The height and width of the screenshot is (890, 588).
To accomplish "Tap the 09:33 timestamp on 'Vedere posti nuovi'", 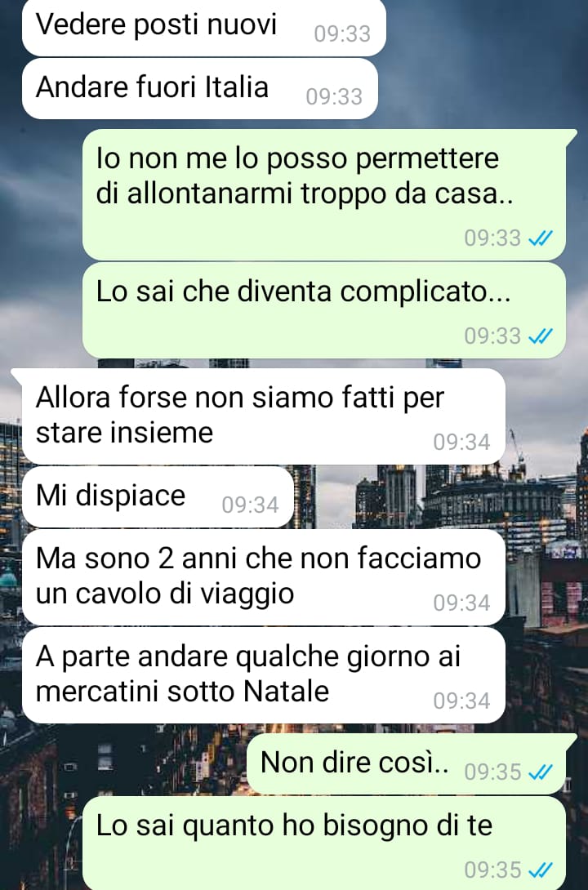I will point(342,34).
